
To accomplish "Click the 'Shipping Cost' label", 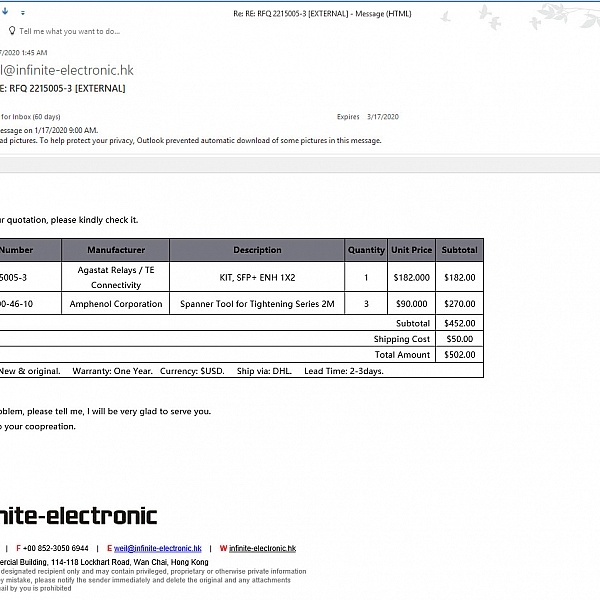I will (x=402, y=339).
